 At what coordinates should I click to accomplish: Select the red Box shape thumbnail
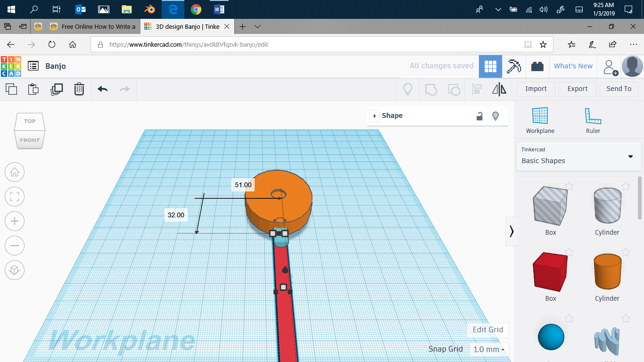[x=550, y=271]
